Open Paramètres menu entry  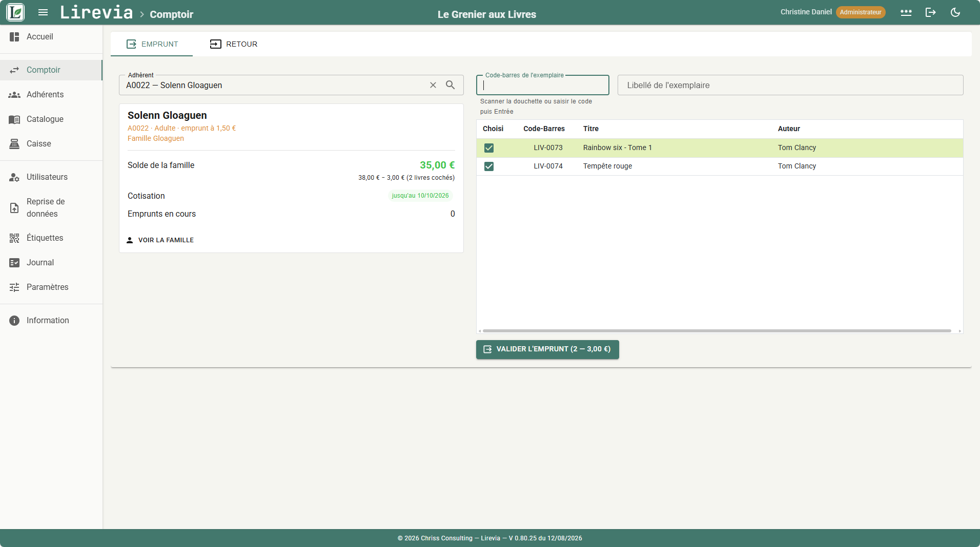coord(51,287)
